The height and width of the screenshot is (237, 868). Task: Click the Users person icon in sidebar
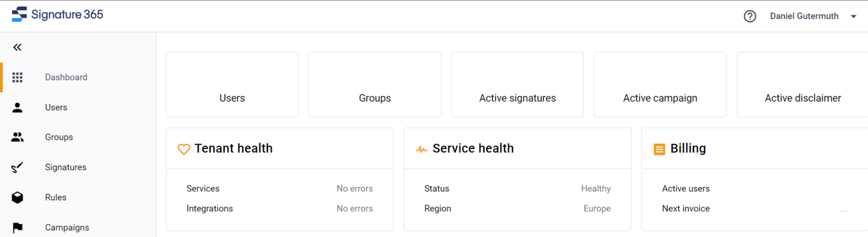tap(18, 107)
